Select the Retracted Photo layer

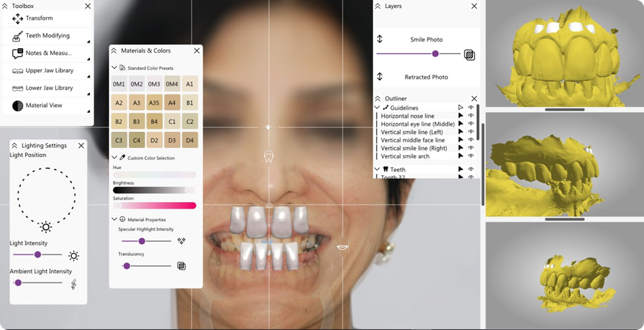pyautogui.click(x=426, y=77)
